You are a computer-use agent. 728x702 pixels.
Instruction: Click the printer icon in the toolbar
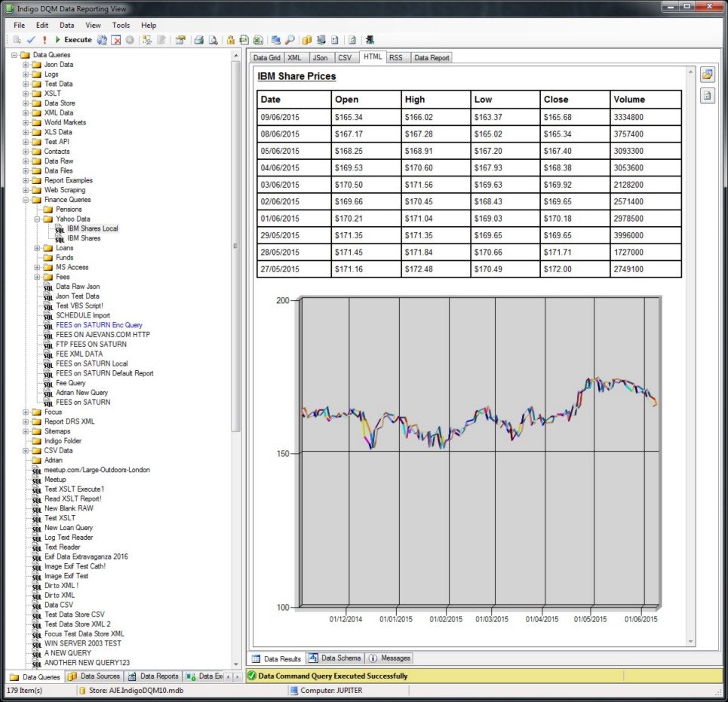pyautogui.click(x=200, y=39)
